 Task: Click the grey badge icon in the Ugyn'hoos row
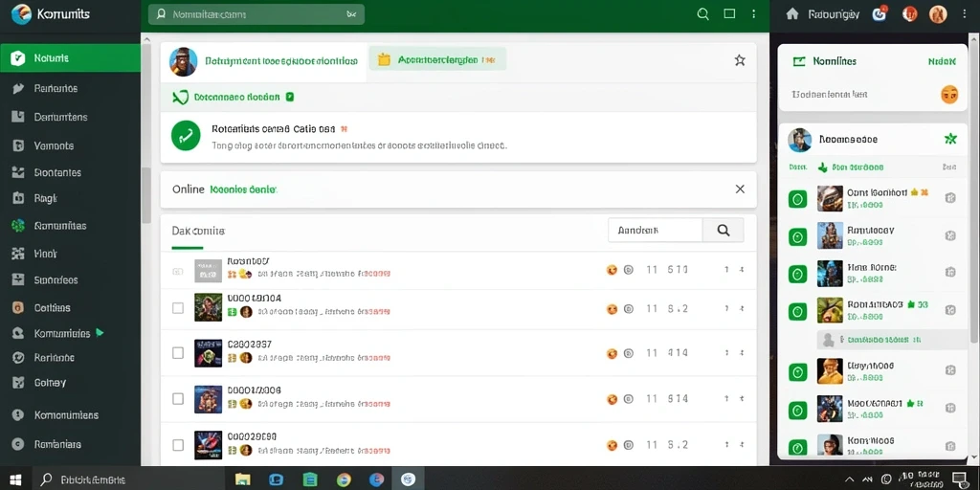950,371
